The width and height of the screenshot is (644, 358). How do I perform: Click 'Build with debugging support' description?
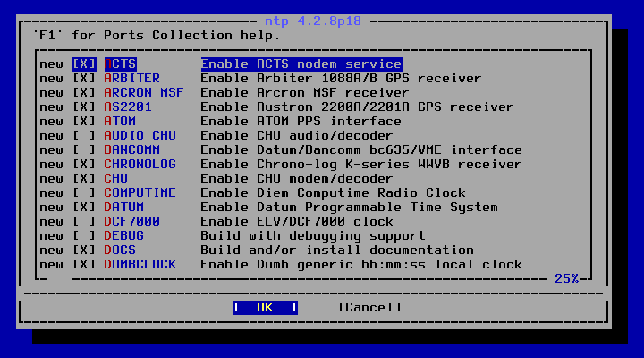click(313, 236)
